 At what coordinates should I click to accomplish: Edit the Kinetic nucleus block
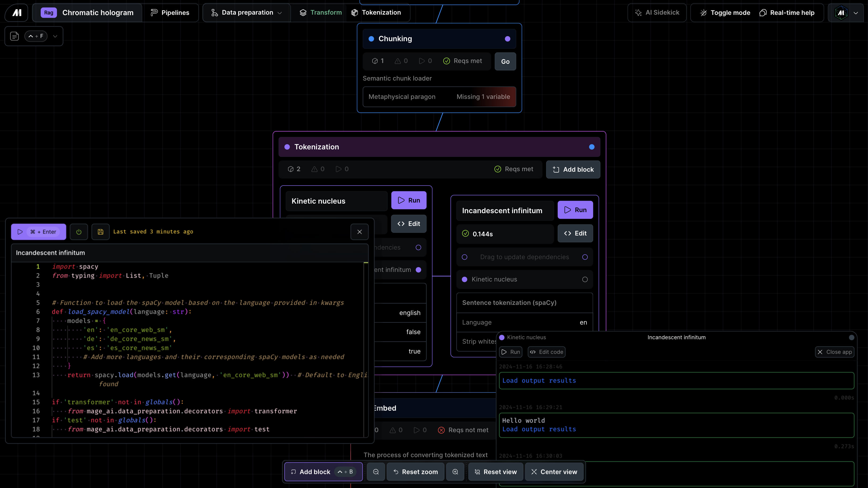coord(409,224)
